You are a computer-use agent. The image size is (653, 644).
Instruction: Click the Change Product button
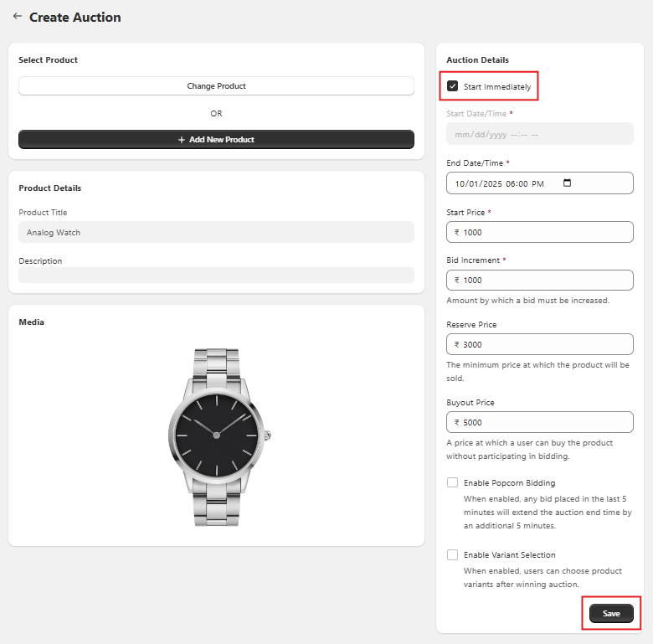pos(216,86)
